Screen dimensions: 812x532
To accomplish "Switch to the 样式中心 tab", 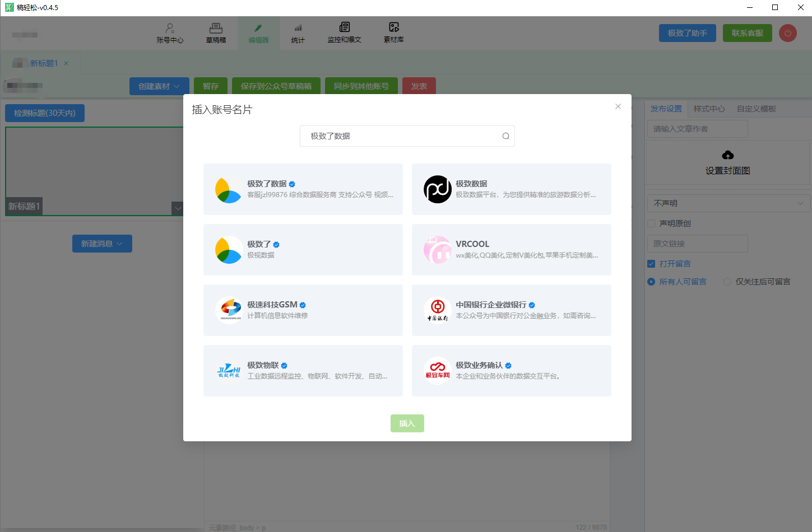I will 709,109.
